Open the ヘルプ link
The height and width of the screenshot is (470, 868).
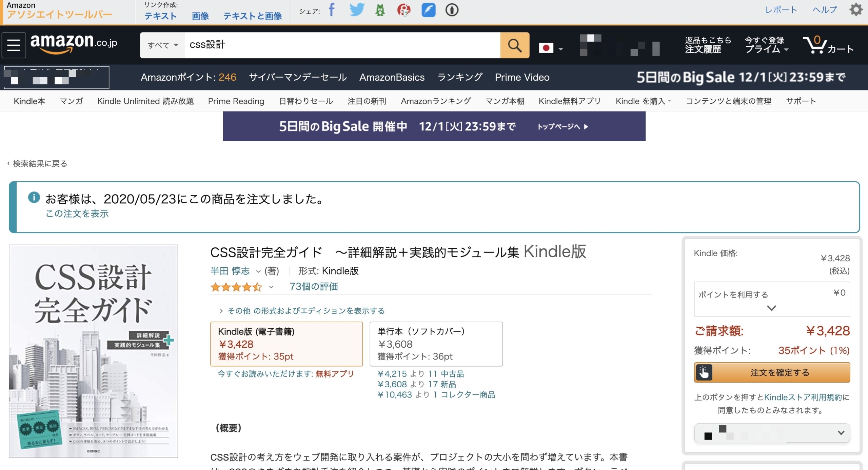tap(825, 10)
